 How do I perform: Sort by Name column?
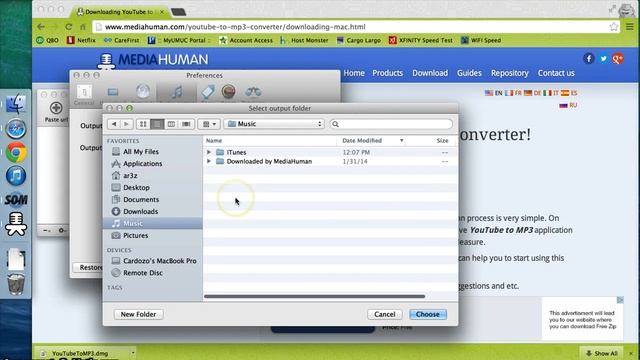pyautogui.click(x=270, y=140)
